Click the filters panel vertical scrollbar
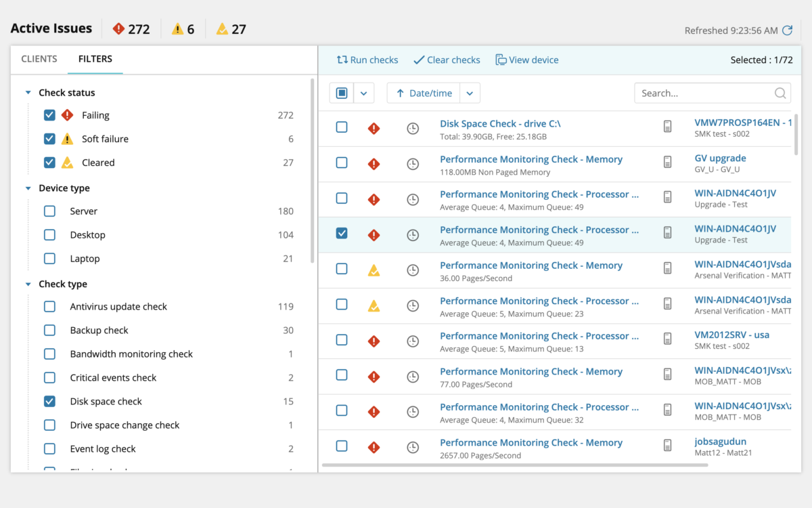Viewport: 812px width, 508px height. click(312, 171)
